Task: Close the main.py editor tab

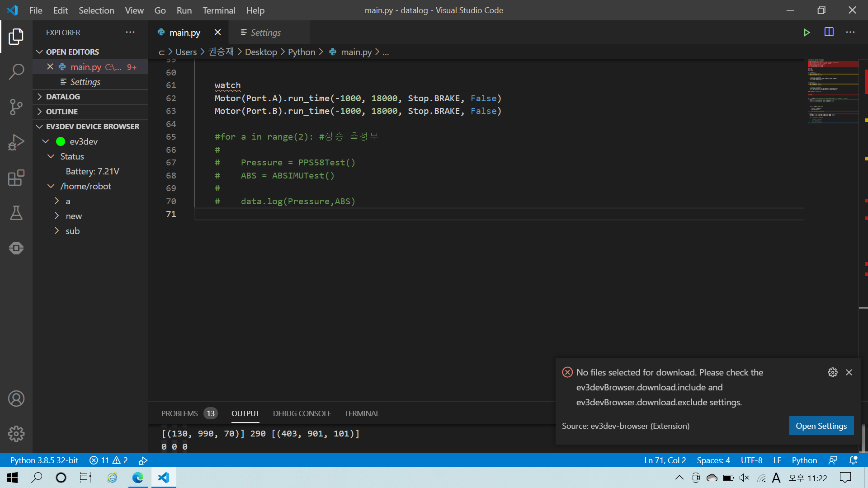Action: 217,33
